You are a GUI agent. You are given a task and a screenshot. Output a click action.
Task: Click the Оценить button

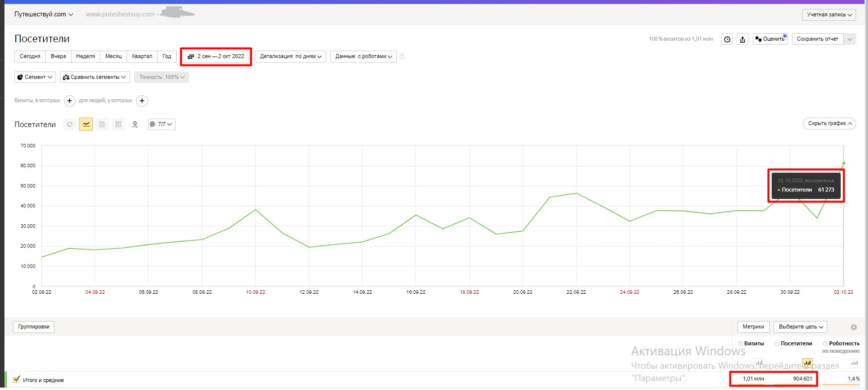(x=770, y=39)
